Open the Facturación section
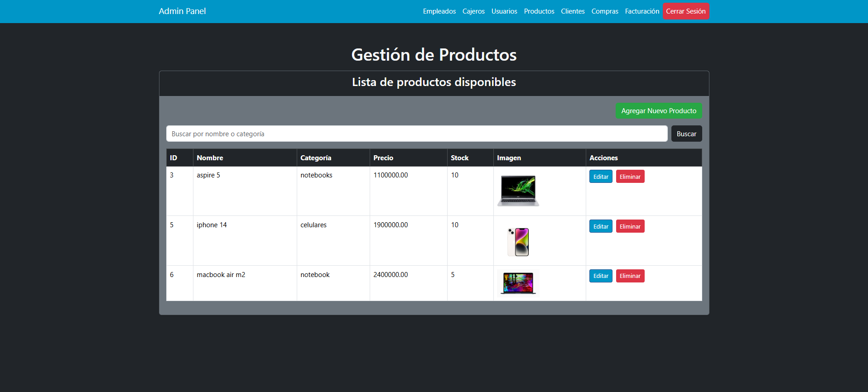The image size is (868, 392). [642, 11]
